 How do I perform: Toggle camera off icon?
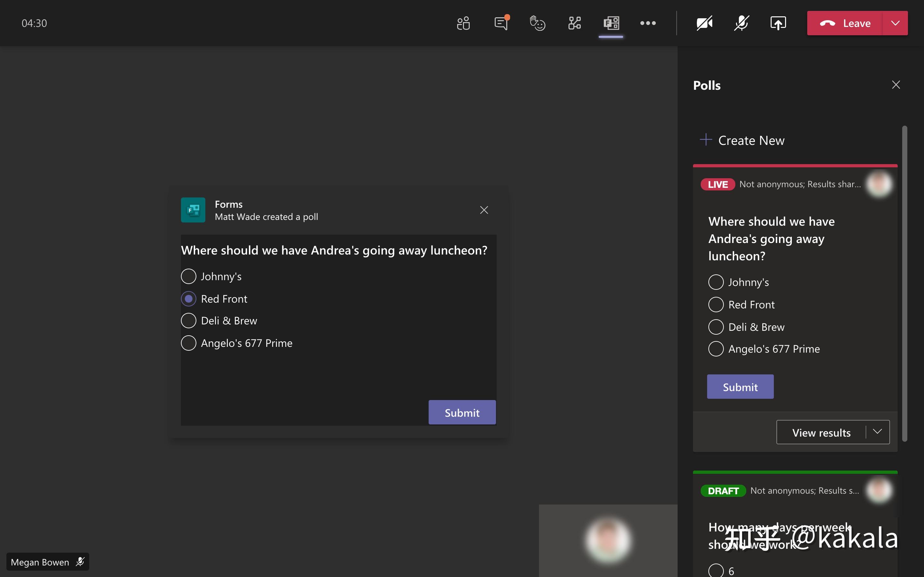click(x=705, y=23)
